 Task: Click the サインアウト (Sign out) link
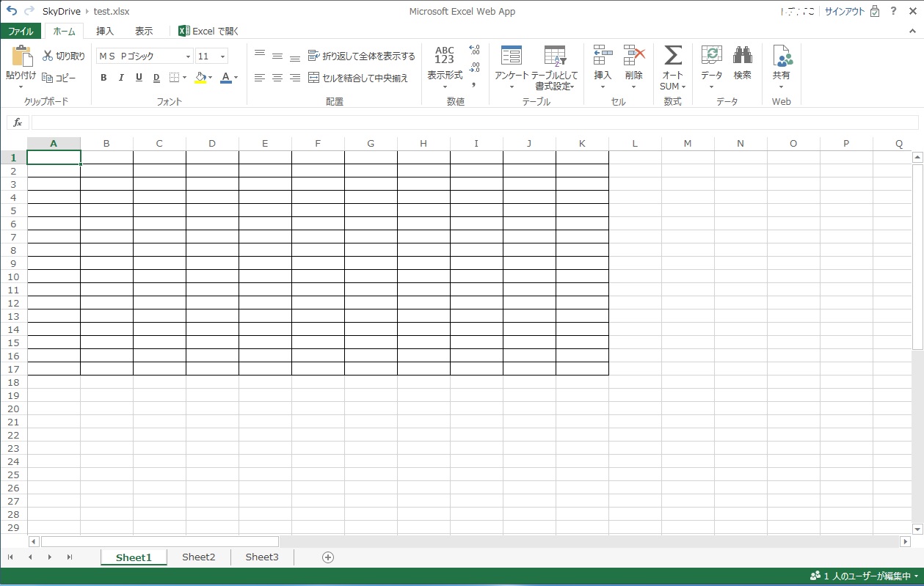point(844,11)
